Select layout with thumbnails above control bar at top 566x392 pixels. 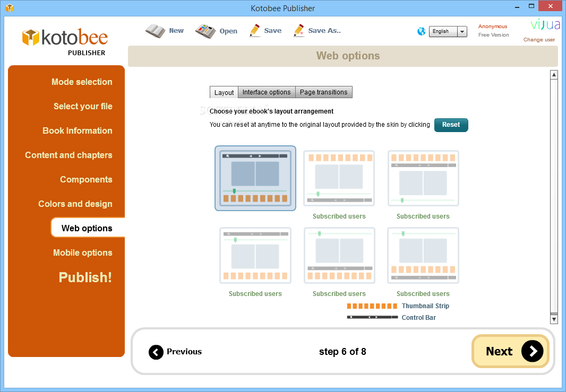tap(423, 178)
